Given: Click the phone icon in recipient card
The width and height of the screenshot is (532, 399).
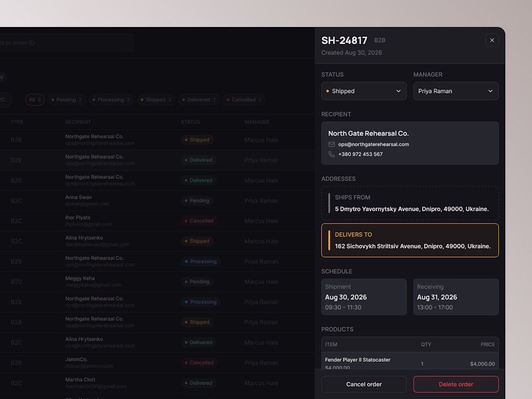Looking at the screenshot, I should (331, 154).
